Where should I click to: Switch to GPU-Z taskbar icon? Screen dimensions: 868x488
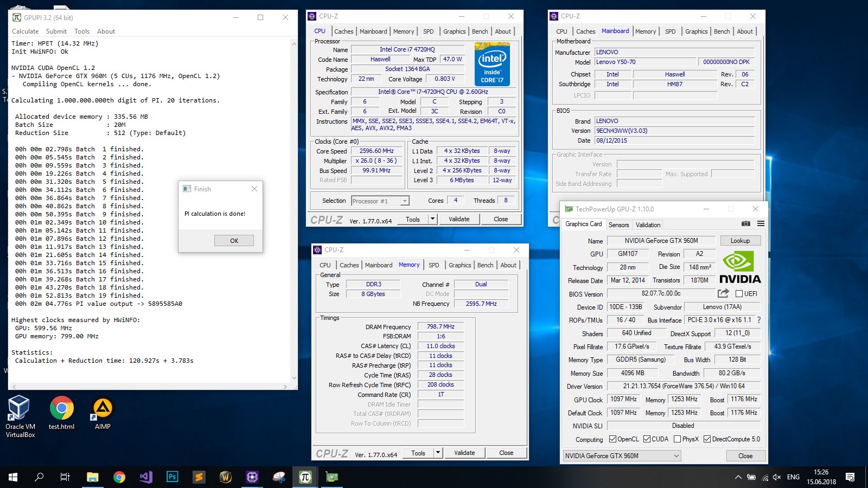coord(332,477)
